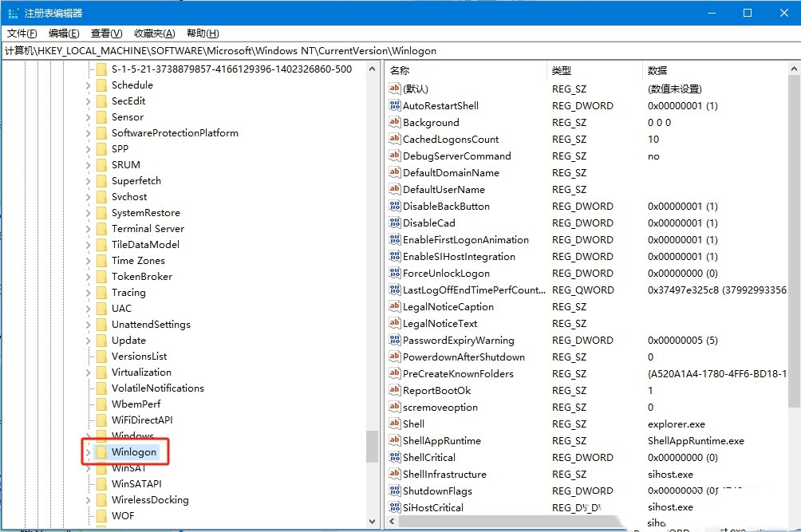Click the Winlogon folder icon in tree
Viewport: 801px width, 532px height.
pyautogui.click(x=101, y=452)
